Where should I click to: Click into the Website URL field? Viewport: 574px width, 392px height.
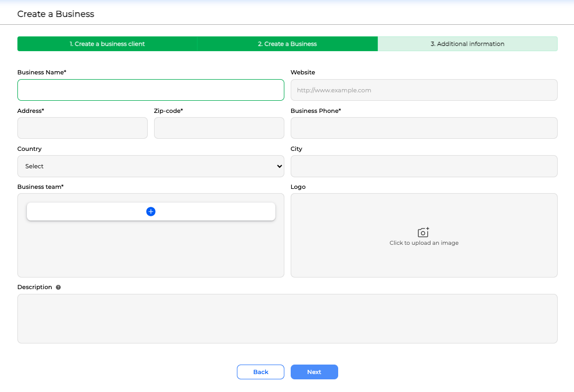coord(424,90)
